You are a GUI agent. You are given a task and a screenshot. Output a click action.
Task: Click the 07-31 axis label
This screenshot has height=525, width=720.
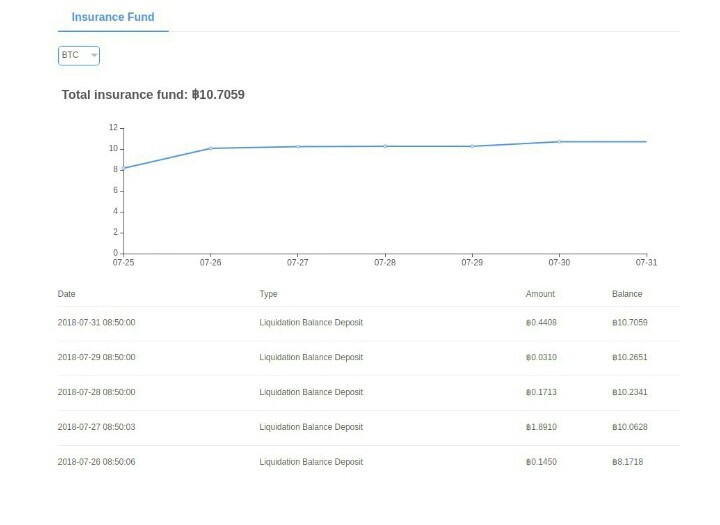tap(646, 263)
